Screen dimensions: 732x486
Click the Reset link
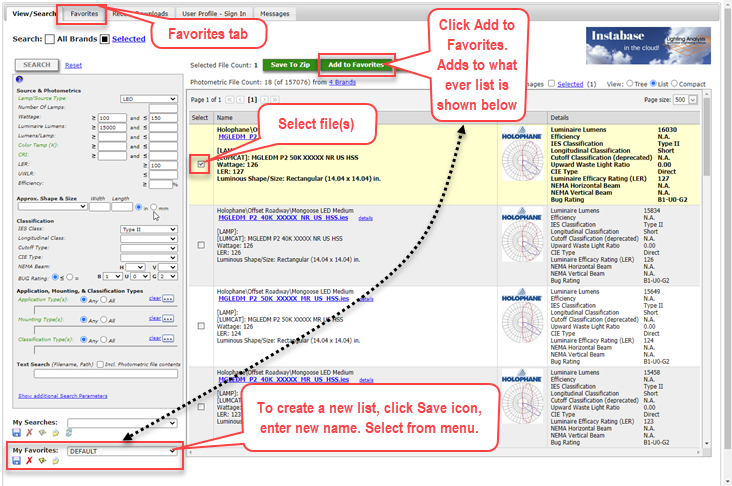[x=73, y=65]
